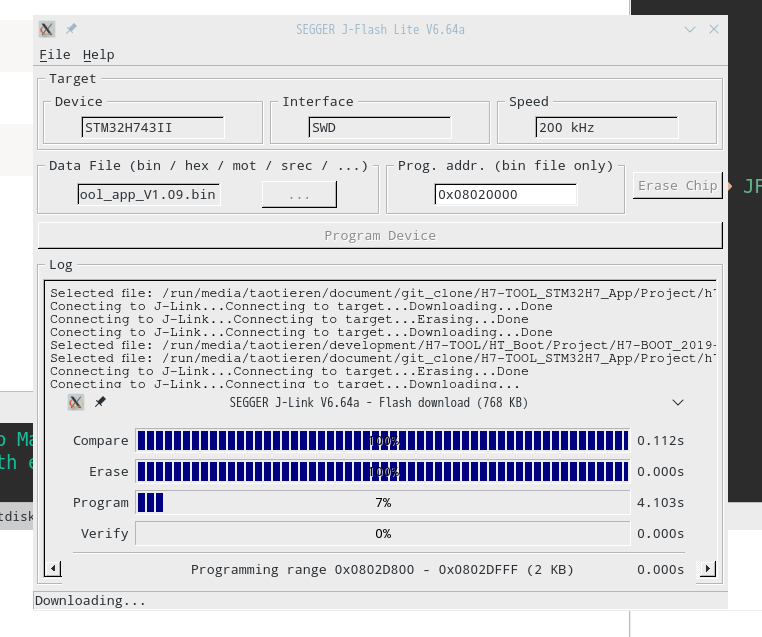This screenshot has width=762, height=637.
Task: Close the J-Flash Lite window
Action: pos(713,29)
